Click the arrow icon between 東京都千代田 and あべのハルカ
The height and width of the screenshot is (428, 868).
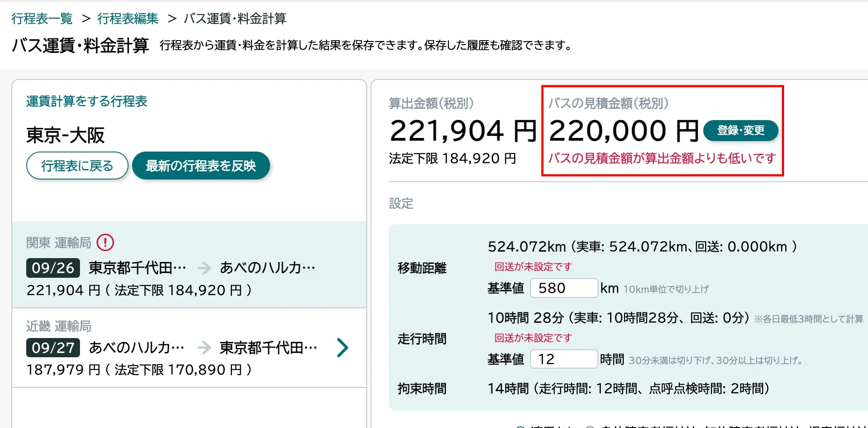tap(204, 268)
